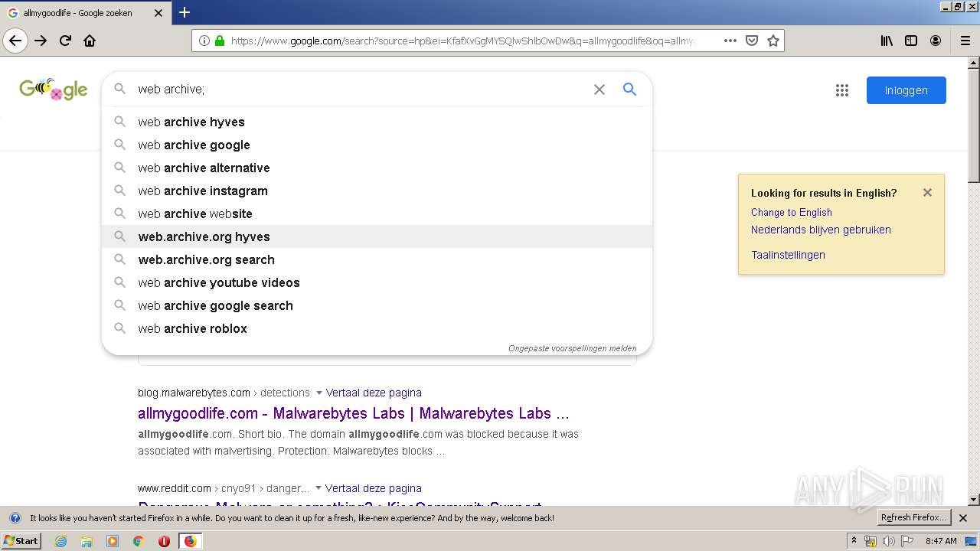This screenshot has height=551, width=980.
Task: Click Nederlands blijven gebruiken link
Action: pos(821,230)
